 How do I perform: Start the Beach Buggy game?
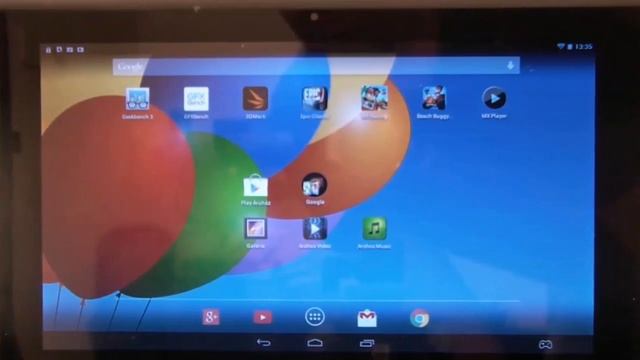point(433,98)
